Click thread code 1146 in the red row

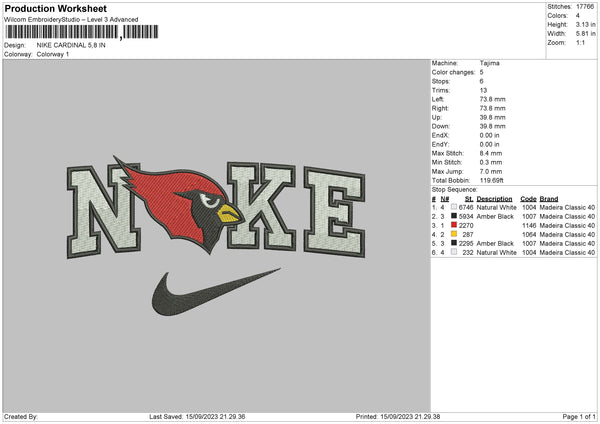529,225
